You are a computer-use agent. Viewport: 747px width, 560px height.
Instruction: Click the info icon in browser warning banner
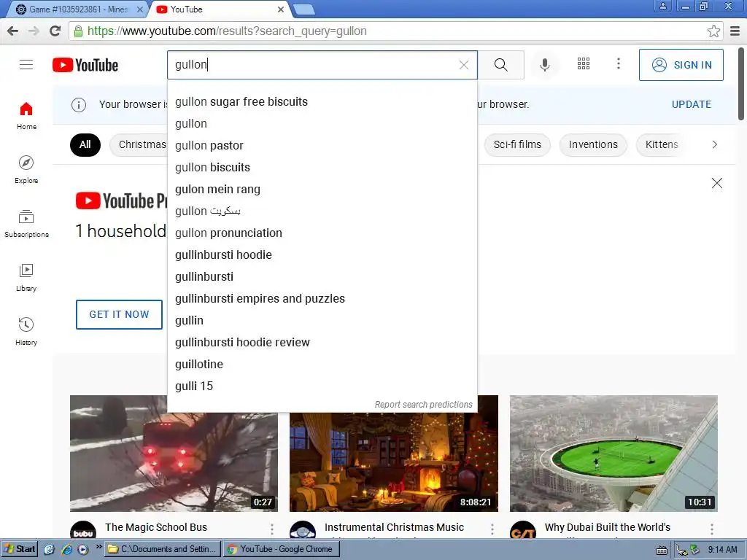coord(79,105)
